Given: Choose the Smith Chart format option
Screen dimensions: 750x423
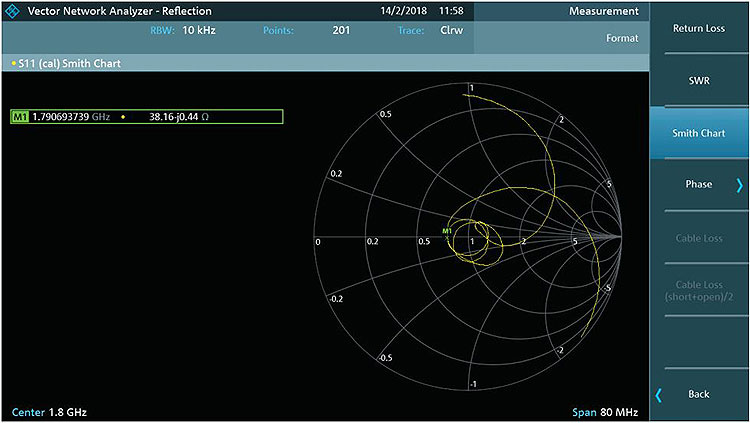Looking at the screenshot, I should pyautogui.click(x=699, y=132).
